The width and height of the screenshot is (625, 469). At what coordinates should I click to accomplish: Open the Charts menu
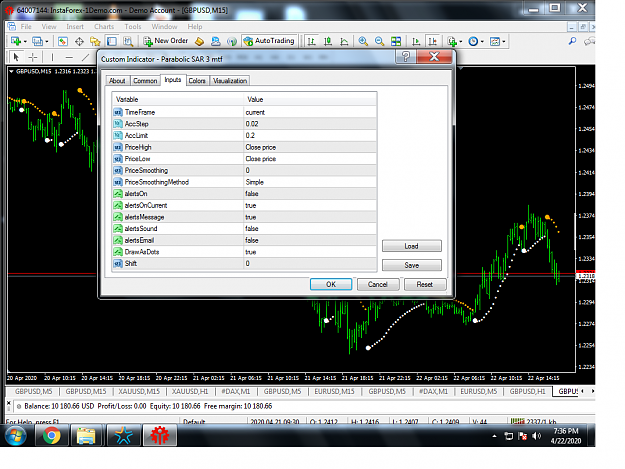[104, 27]
